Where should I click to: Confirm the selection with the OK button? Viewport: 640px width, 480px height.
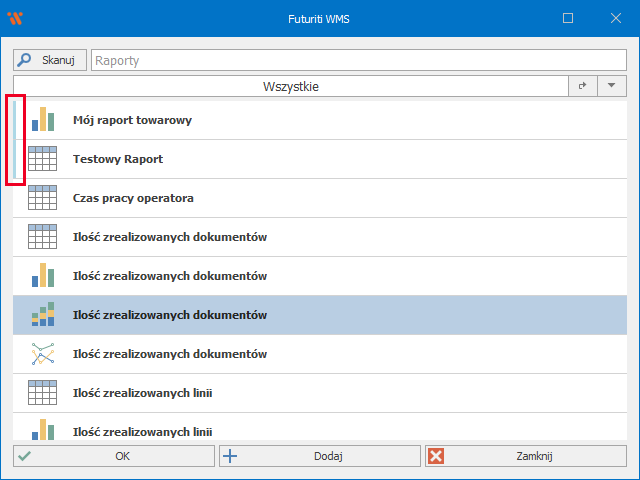(x=114, y=456)
